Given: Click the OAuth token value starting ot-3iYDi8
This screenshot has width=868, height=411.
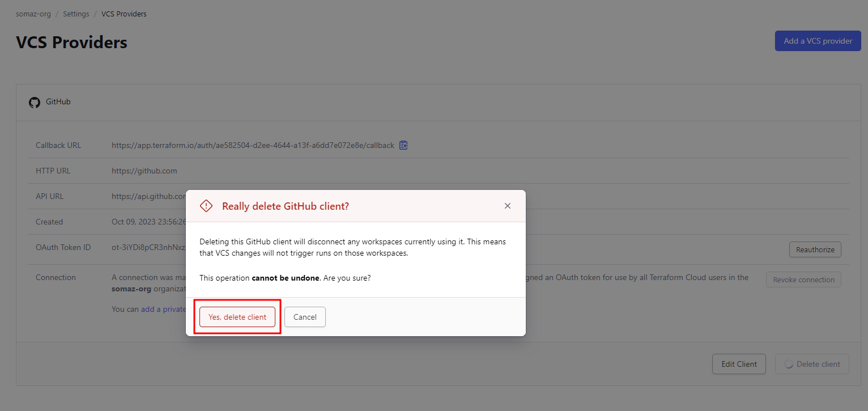Looking at the screenshot, I should [x=149, y=247].
